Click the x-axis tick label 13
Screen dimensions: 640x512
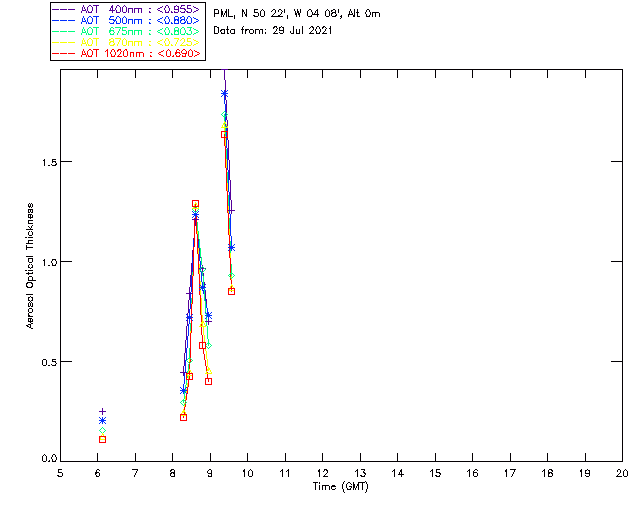tap(360, 473)
